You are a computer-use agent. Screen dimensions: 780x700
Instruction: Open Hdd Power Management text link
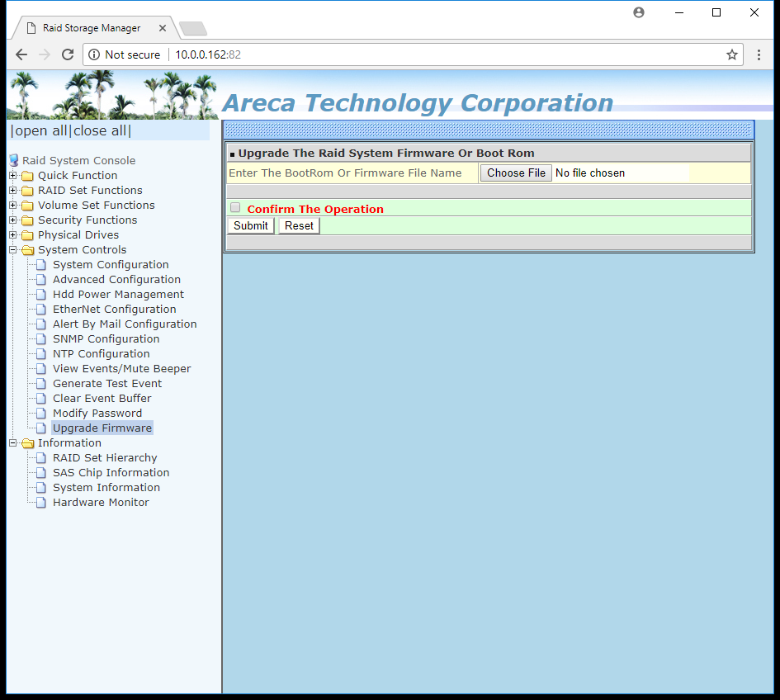[118, 295]
